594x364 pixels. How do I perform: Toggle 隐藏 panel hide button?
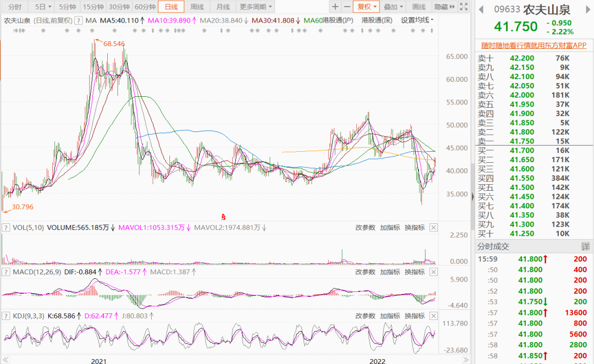tap(444, 7)
